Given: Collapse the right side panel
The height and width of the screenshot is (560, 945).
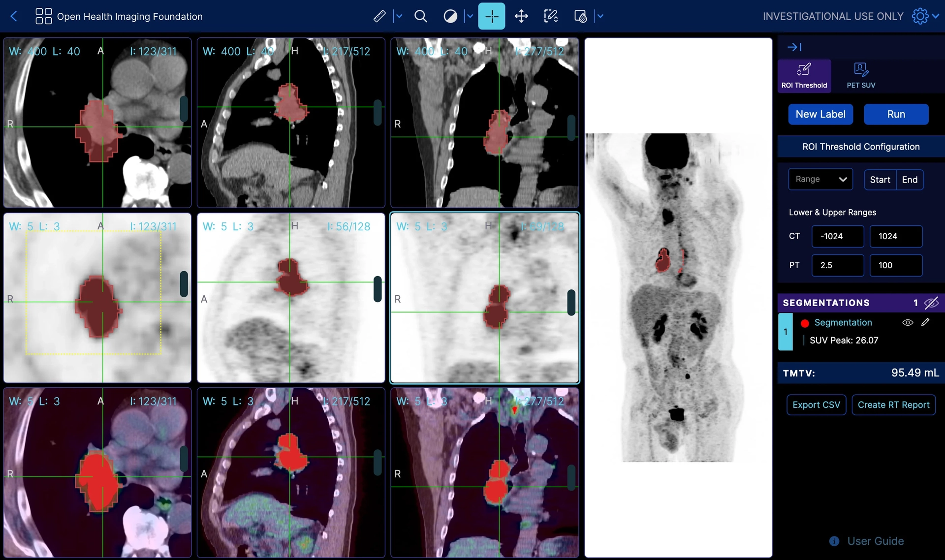Looking at the screenshot, I should [794, 47].
